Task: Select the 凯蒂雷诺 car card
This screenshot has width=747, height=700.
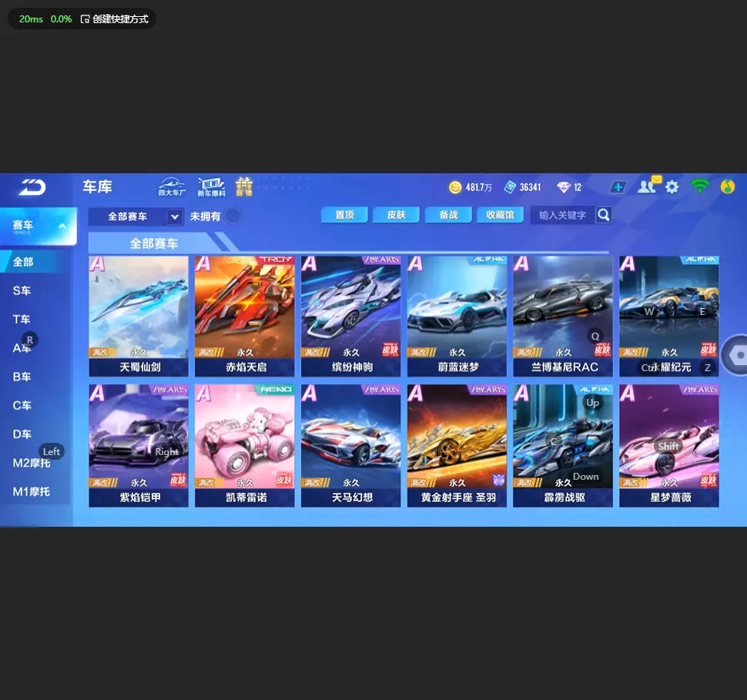Action: (x=244, y=446)
